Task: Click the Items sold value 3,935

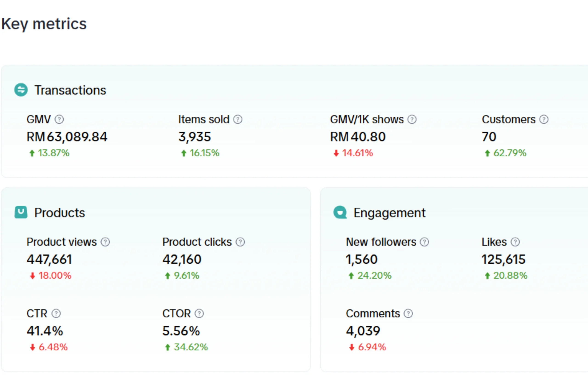Action: [x=195, y=137]
